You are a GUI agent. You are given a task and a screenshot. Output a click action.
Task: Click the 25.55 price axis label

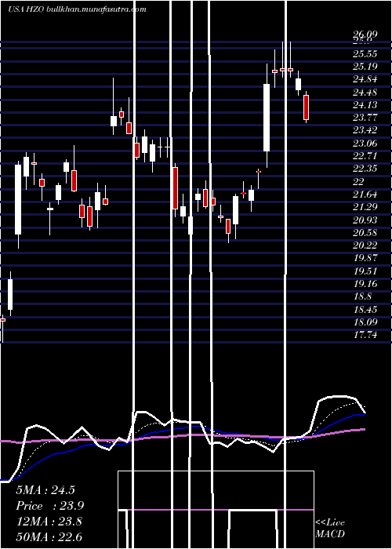365,54
